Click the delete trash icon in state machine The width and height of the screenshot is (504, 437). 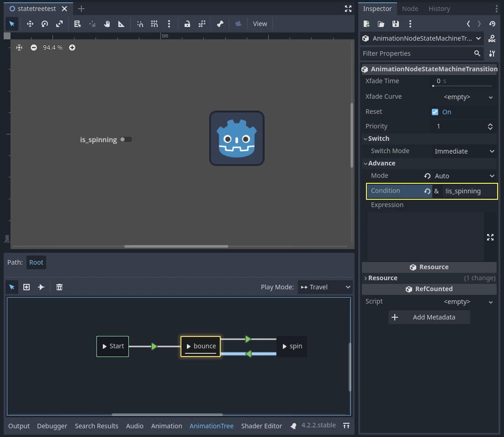click(59, 287)
